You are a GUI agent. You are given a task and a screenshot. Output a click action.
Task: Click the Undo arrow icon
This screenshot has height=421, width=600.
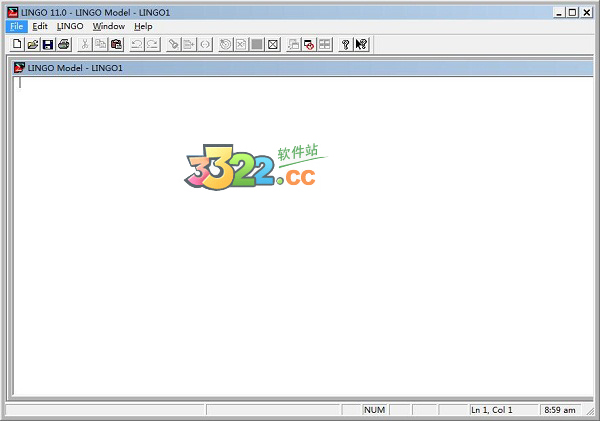137,44
